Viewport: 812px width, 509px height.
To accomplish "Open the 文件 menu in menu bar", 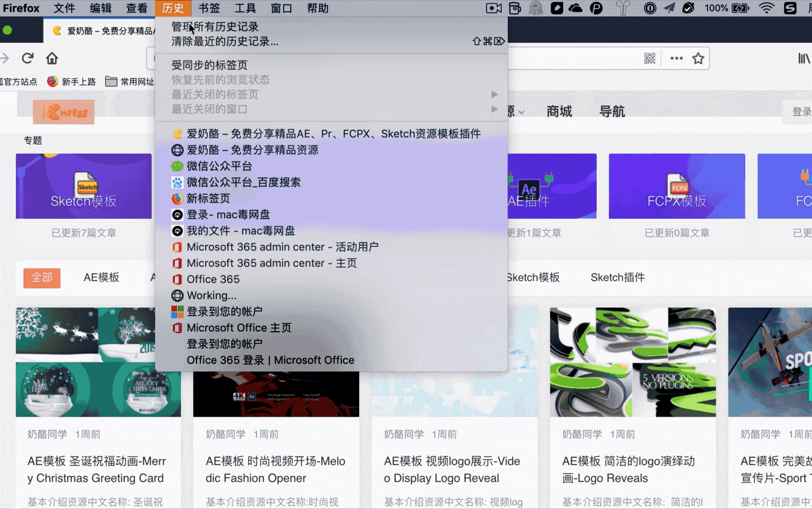I will 65,8.
